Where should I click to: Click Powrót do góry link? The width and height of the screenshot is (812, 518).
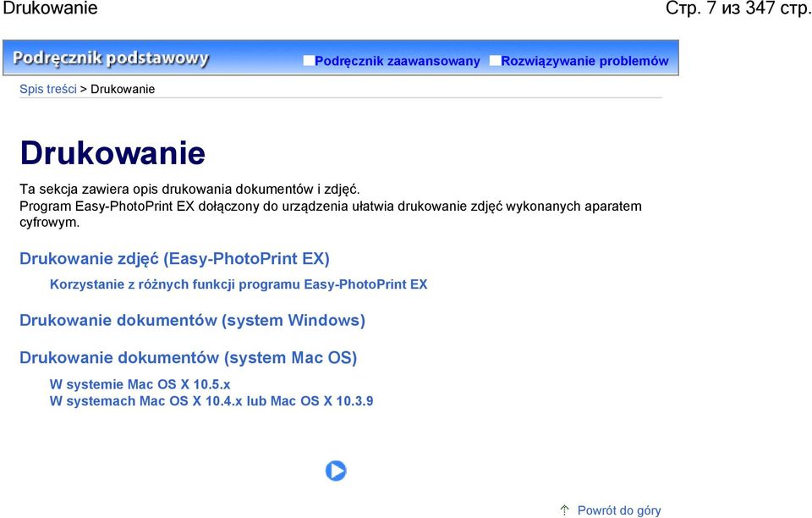coord(619,510)
